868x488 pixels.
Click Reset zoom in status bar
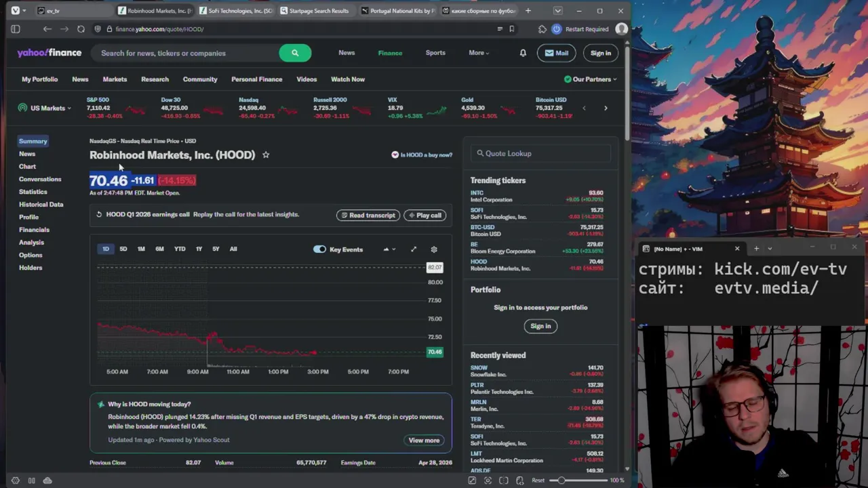pyautogui.click(x=538, y=481)
